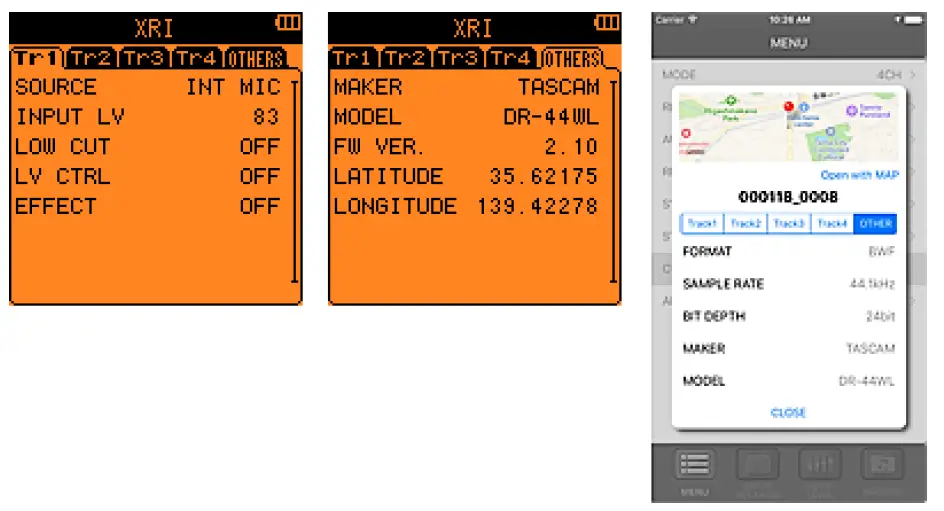
Task: Click scrollbar on MAKER XRI screen
Action: pos(613,182)
